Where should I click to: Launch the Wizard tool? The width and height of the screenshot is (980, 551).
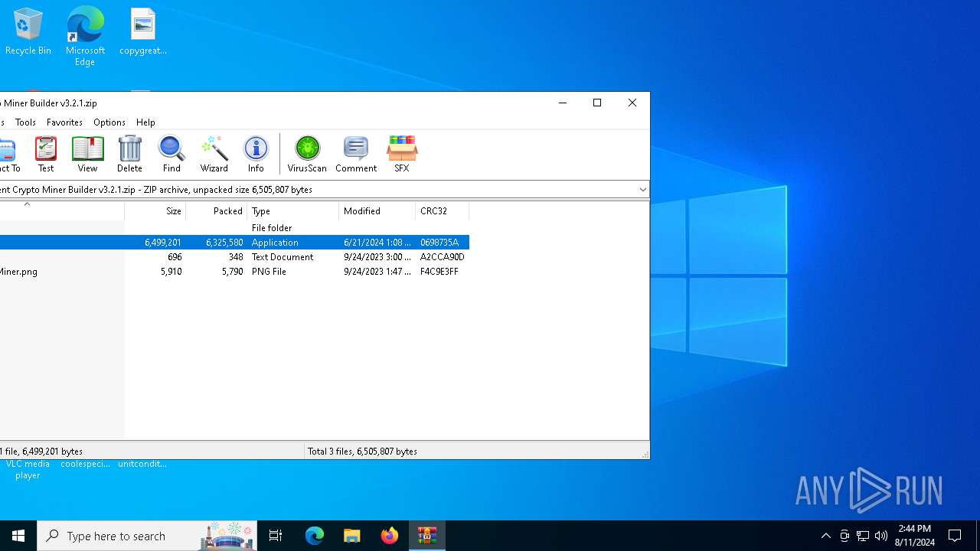[214, 154]
